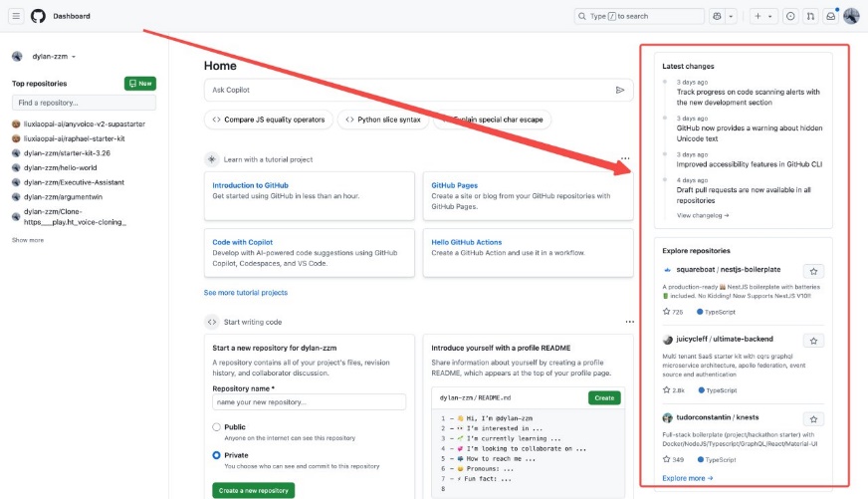Screen dimensions: 868x499
Task: Click the GitHub Octocat logo
Action: [x=38, y=16]
